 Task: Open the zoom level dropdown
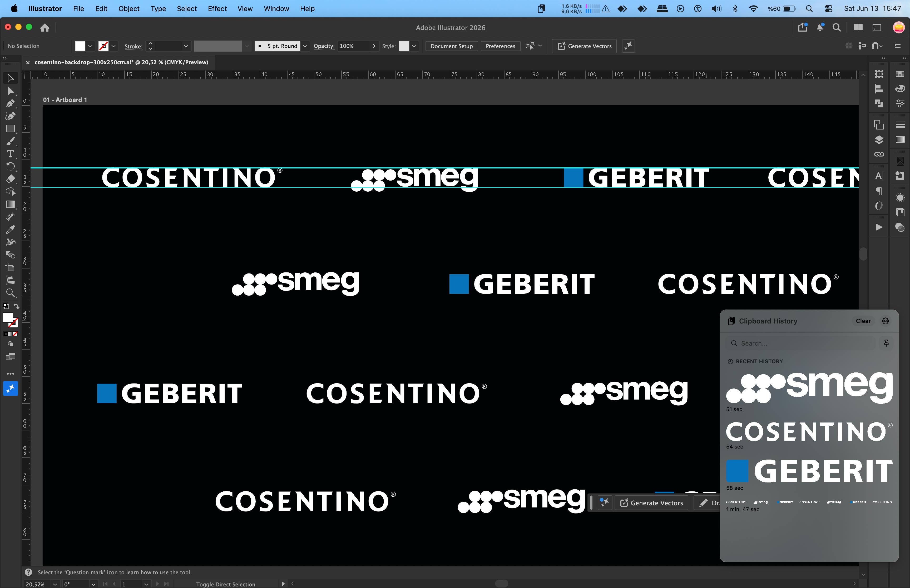tap(55, 584)
